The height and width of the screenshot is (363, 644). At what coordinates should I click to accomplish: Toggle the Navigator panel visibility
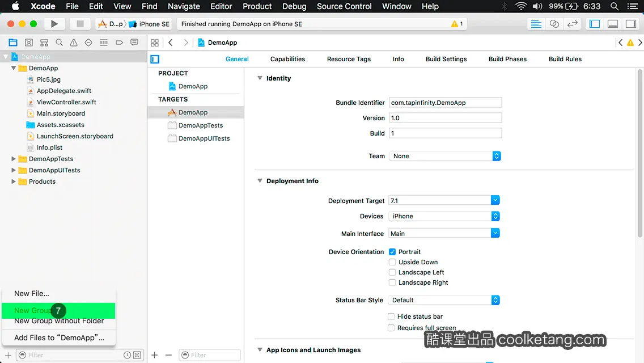point(595,24)
